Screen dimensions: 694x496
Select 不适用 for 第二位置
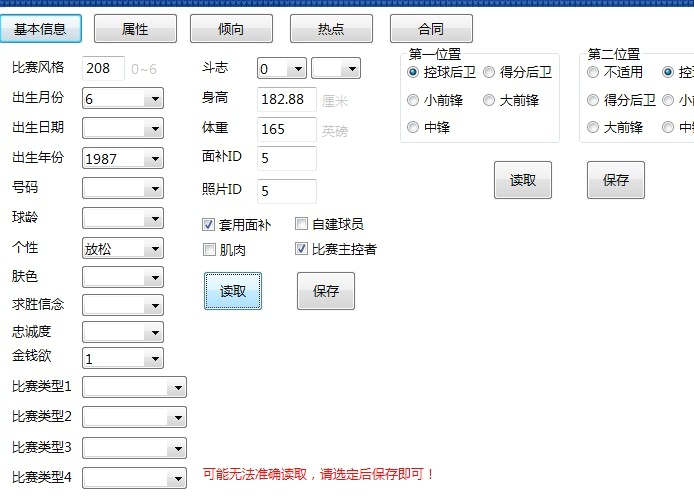594,72
